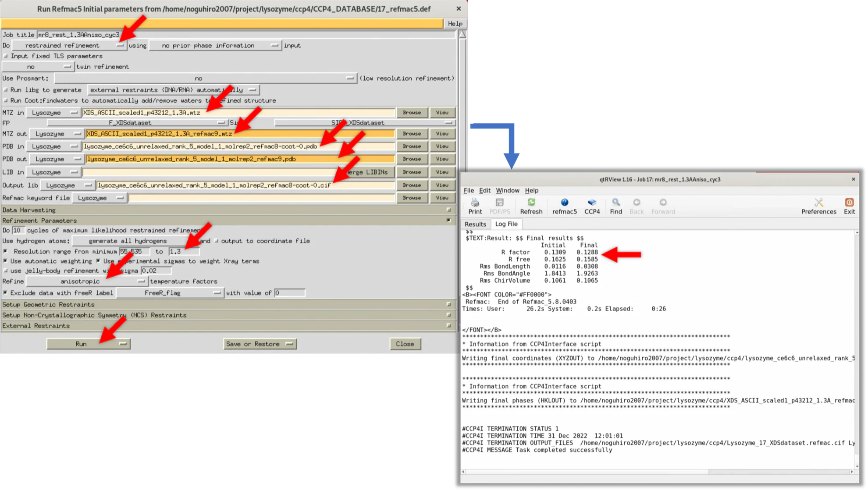Close the qtRView window

pos(853,179)
